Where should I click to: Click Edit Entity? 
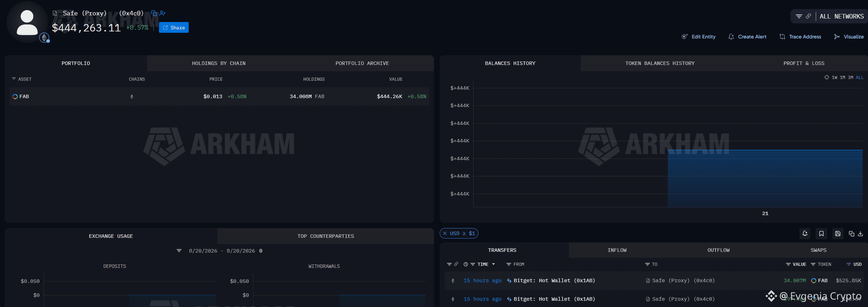click(698, 37)
